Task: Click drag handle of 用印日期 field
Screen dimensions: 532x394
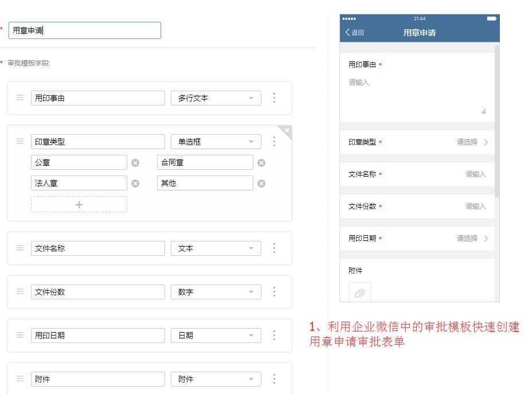Action: (20, 336)
